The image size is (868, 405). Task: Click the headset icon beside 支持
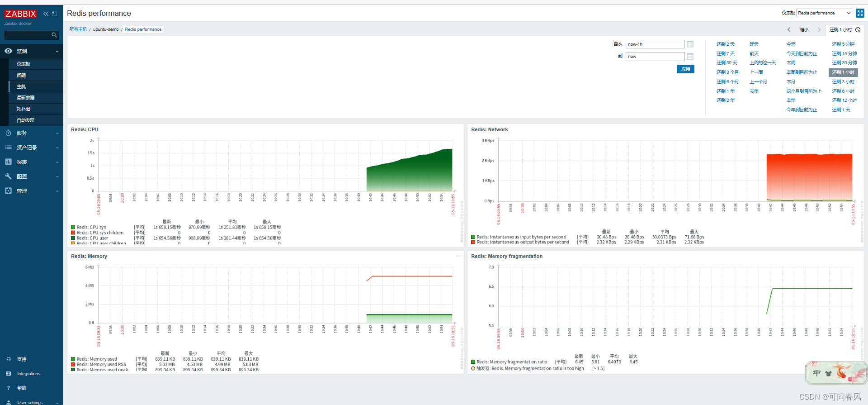[x=8, y=359]
